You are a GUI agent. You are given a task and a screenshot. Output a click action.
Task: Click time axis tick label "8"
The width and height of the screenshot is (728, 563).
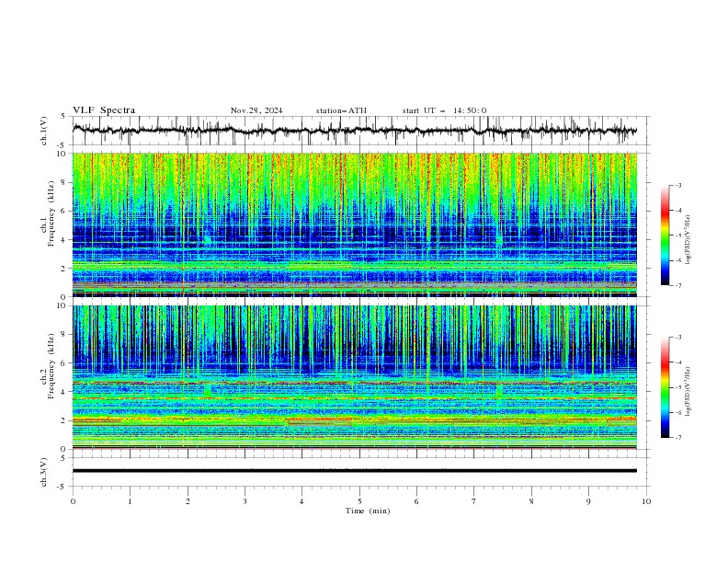click(x=531, y=501)
